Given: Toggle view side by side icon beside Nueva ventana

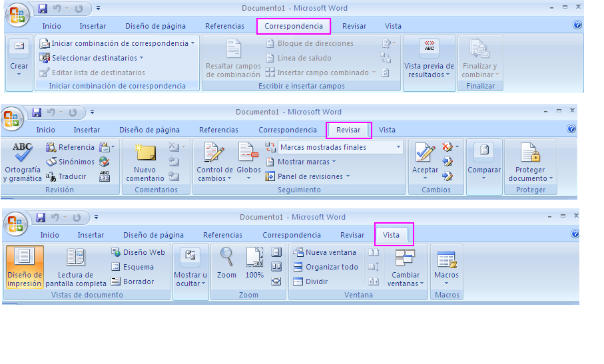Looking at the screenshot, I should pos(374,252).
